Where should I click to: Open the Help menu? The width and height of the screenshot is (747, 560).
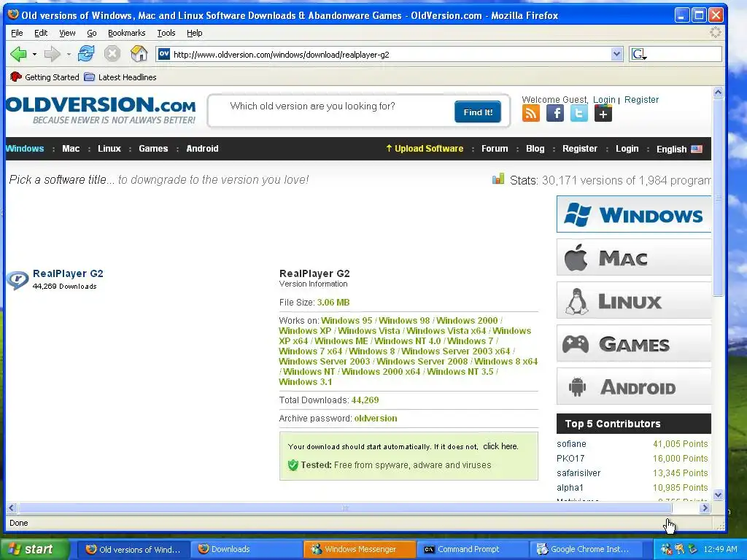194,33
